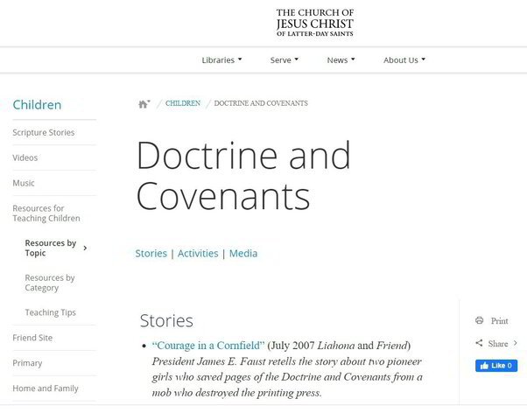Jump to Media anchor link
527x420 pixels.
tap(243, 254)
